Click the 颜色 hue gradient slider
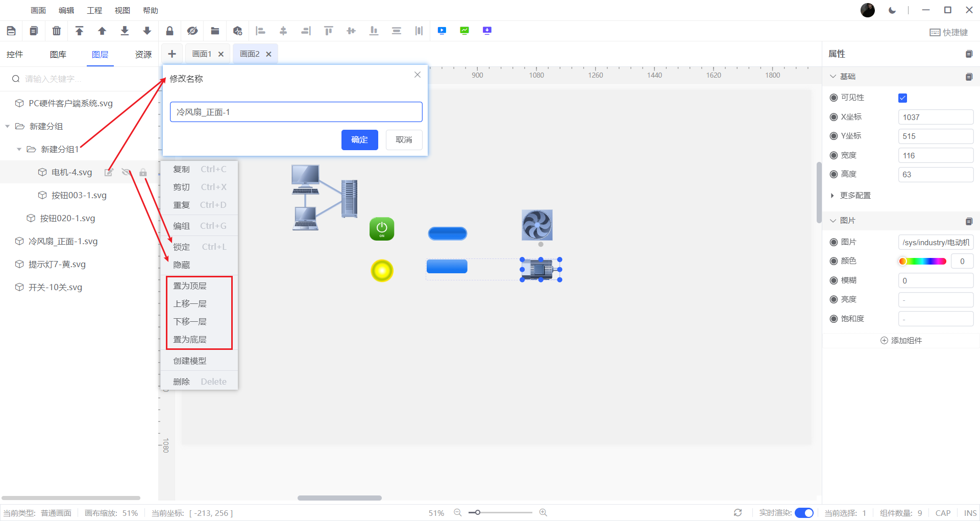 [x=922, y=262]
